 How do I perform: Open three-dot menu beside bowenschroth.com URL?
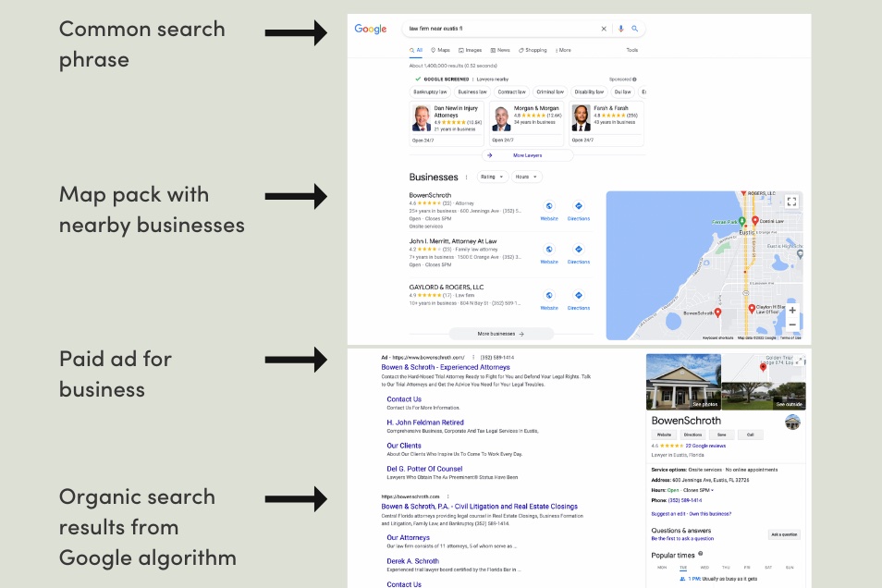click(x=447, y=496)
